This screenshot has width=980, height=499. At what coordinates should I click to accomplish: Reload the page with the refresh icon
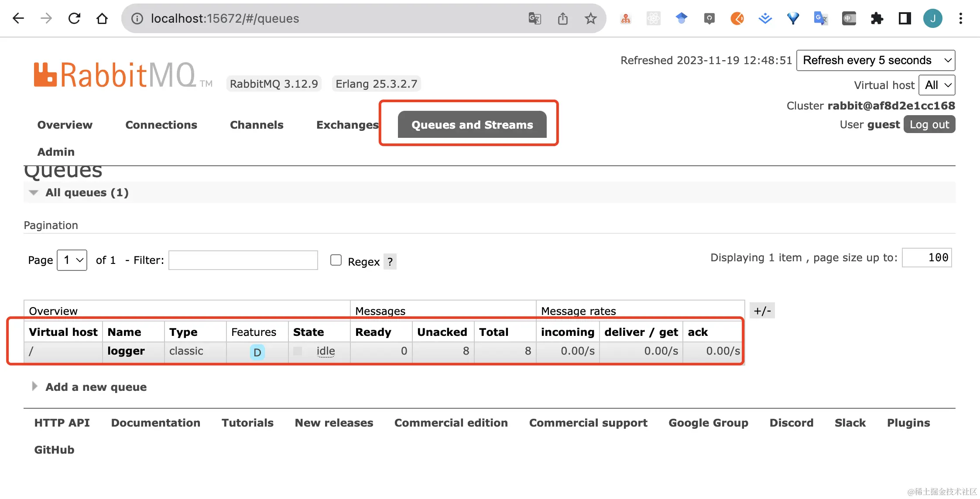pos(74,18)
